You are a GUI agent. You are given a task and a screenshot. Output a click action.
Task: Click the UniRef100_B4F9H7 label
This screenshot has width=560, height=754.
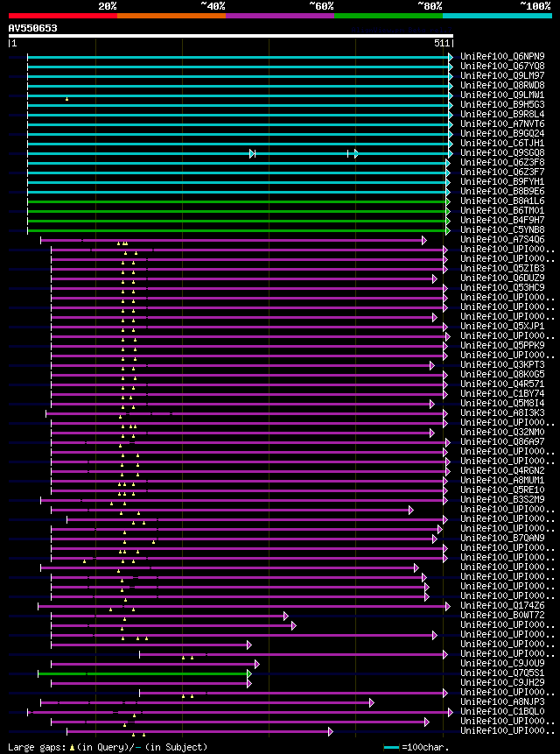502,220
